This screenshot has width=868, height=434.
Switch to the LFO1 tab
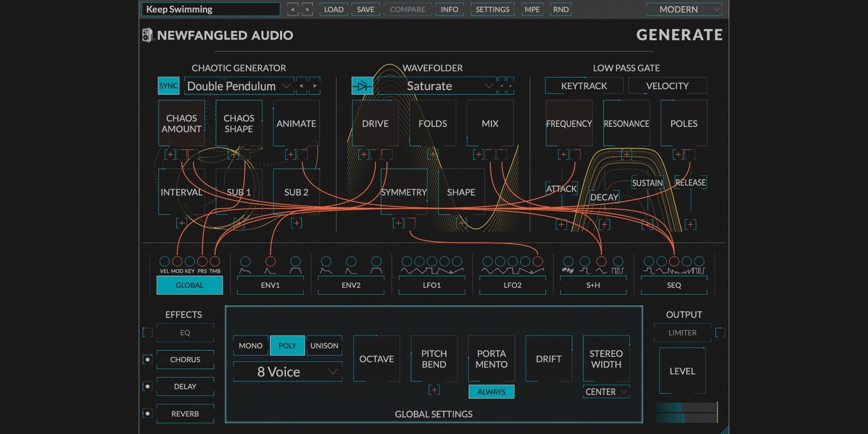pyautogui.click(x=432, y=285)
